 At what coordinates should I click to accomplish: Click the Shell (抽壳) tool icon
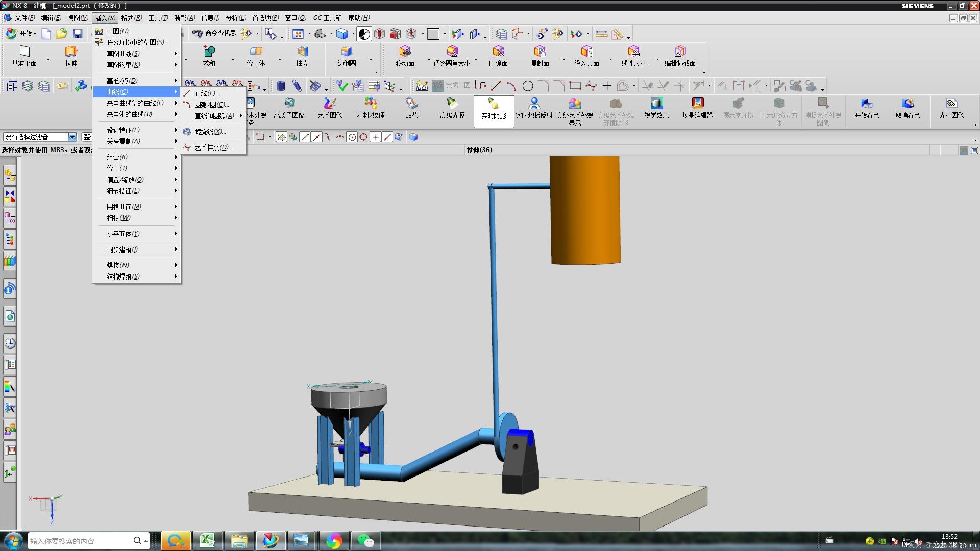tap(302, 56)
